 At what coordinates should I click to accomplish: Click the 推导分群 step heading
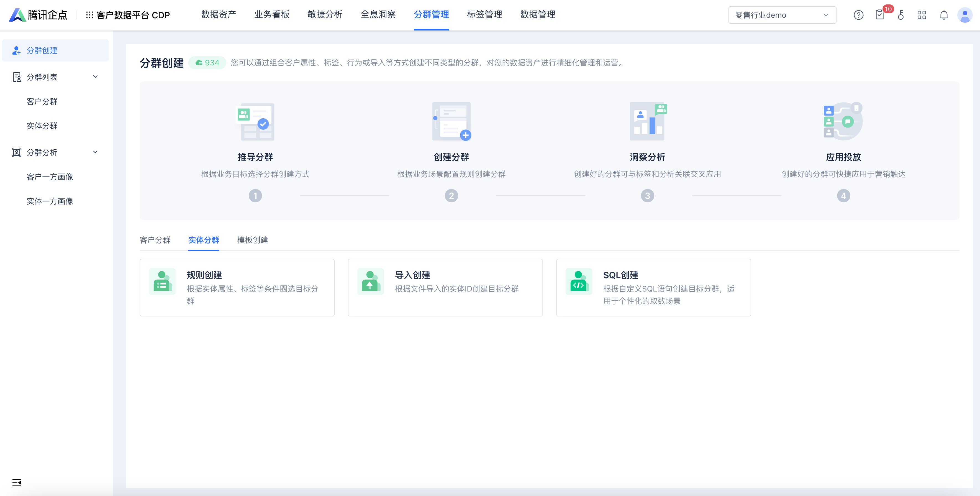(255, 157)
